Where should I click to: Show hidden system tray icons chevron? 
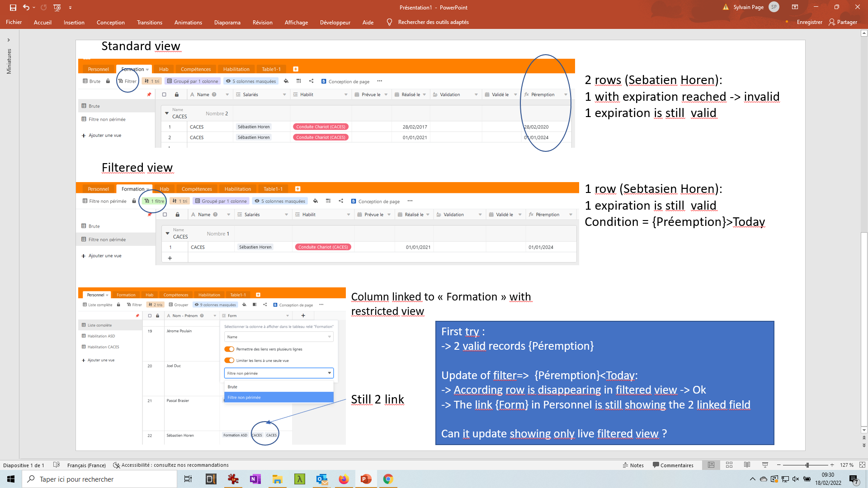(752, 479)
